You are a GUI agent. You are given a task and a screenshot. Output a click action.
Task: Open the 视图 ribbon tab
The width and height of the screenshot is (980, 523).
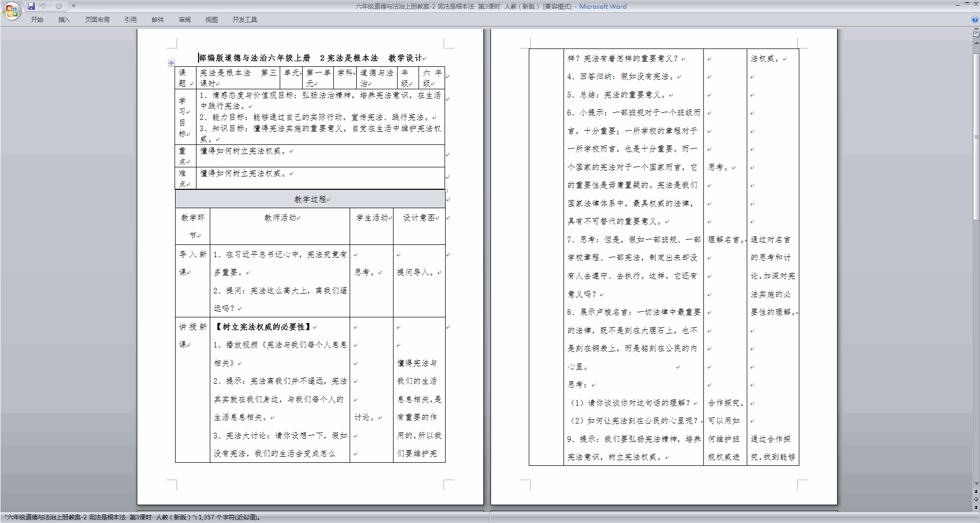click(211, 20)
